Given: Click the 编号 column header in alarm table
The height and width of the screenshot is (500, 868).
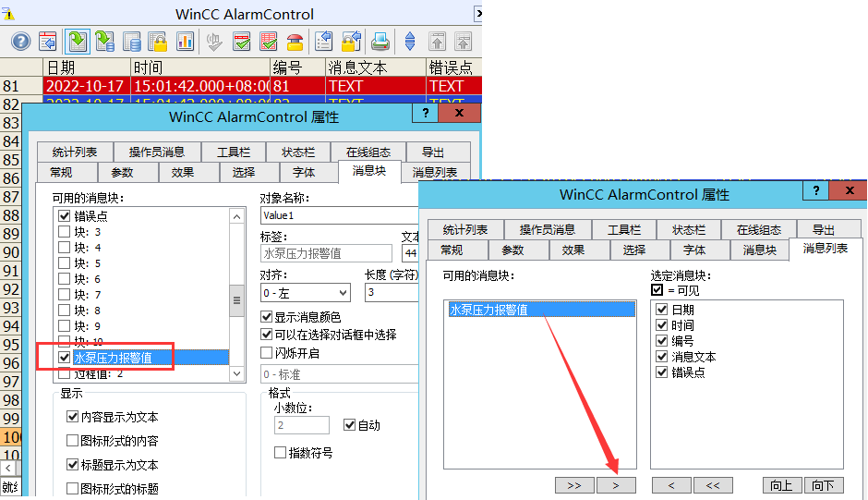Looking at the screenshot, I should [298, 67].
